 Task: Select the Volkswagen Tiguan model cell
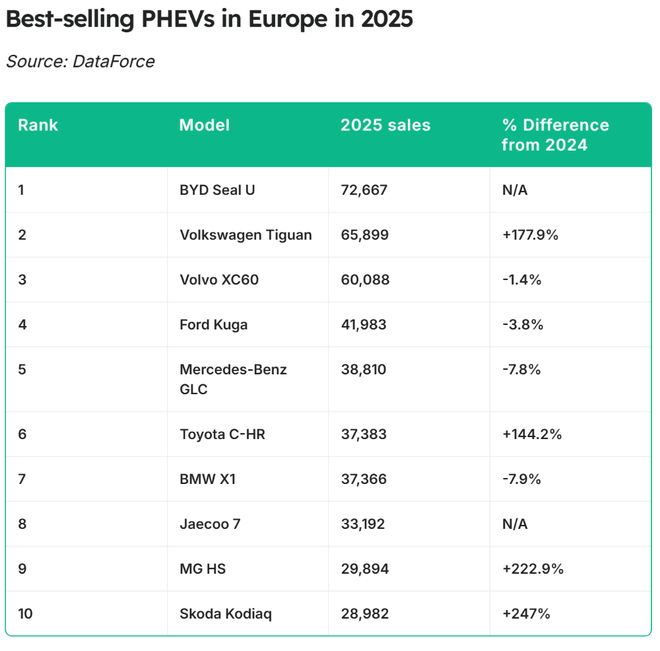tap(246, 235)
